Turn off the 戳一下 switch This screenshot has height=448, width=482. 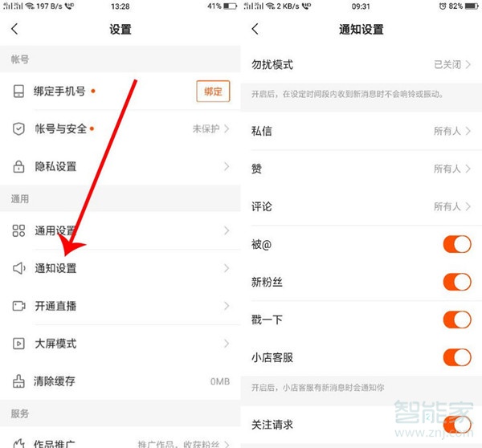tap(456, 320)
